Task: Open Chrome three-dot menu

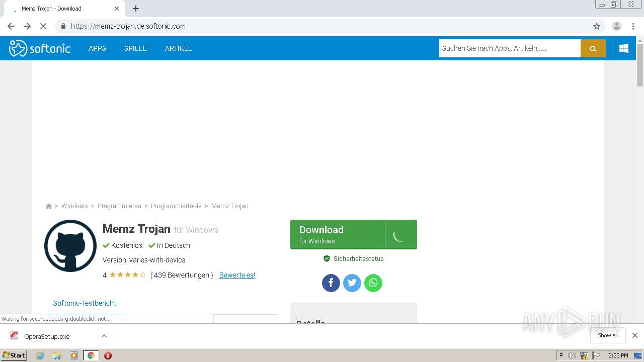Action: click(633, 26)
